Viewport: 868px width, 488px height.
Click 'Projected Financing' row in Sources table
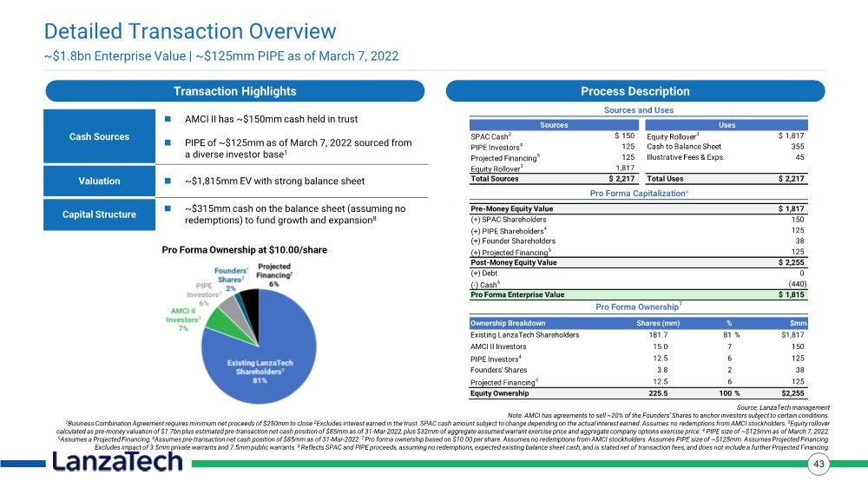[554, 158]
